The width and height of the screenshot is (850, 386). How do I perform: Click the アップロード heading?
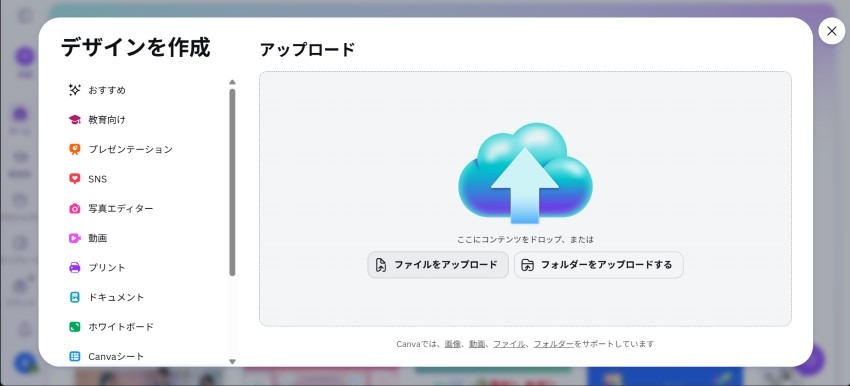(307, 49)
